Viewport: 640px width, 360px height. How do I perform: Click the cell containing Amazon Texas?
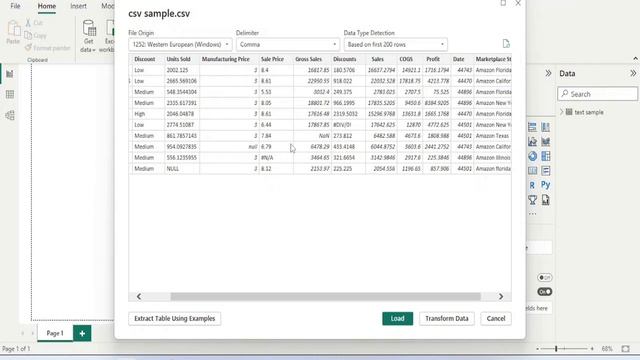click(492, 136)
